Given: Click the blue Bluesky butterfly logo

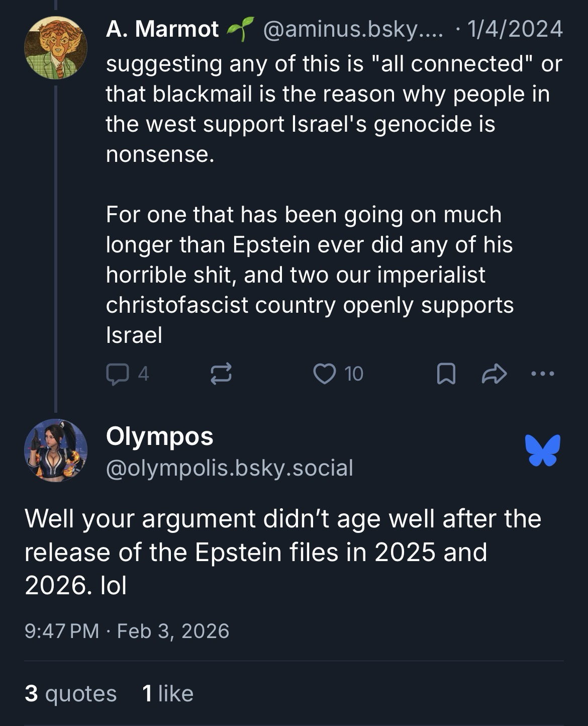Looking at the screenshot, I should [x=542, y=450].
